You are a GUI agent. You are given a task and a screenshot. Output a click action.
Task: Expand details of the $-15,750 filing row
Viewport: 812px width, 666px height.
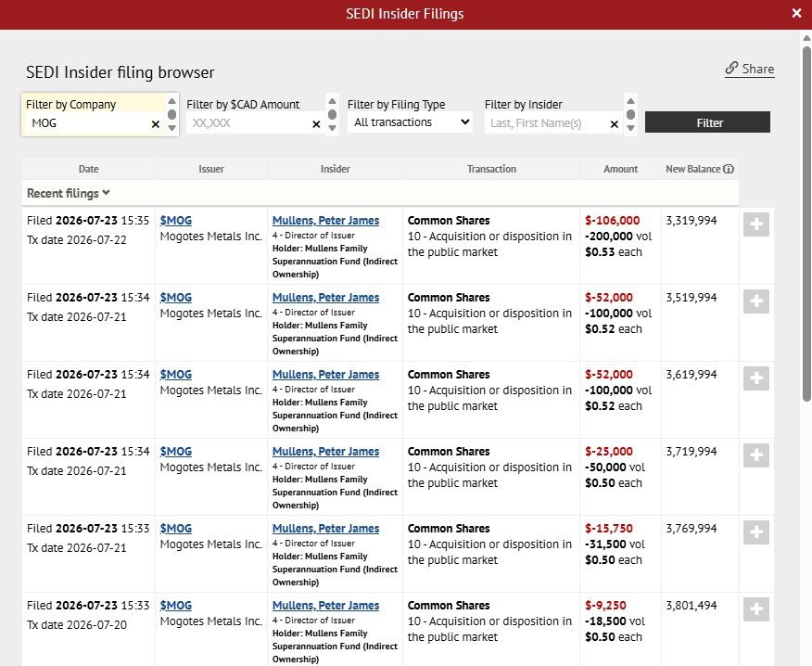coord(756,532)
